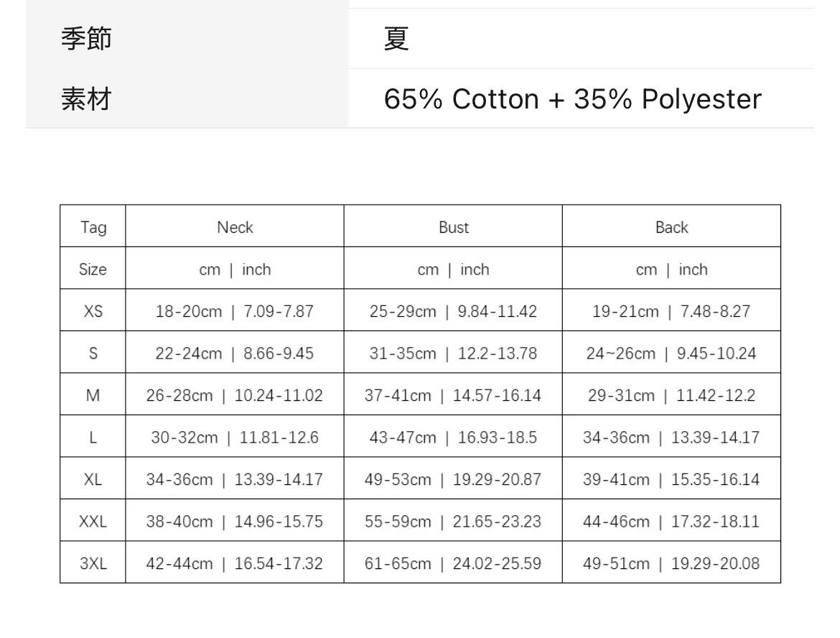Click the 夏 season value

pyautogui.click(x=396, y=38)
